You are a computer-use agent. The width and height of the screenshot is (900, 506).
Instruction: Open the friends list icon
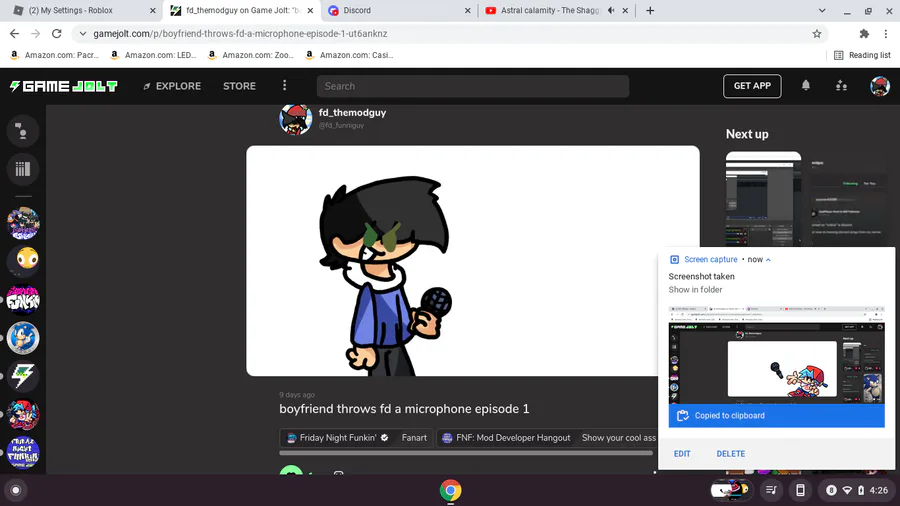coord(841,86)
